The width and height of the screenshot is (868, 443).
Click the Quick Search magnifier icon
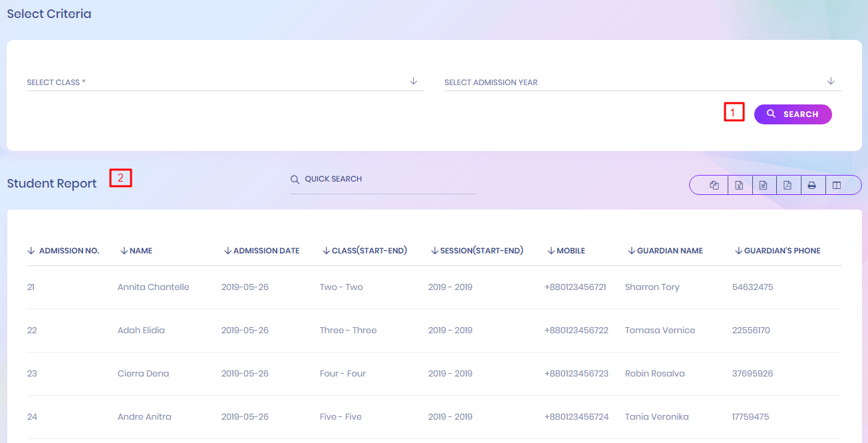[x=295, y=180]
